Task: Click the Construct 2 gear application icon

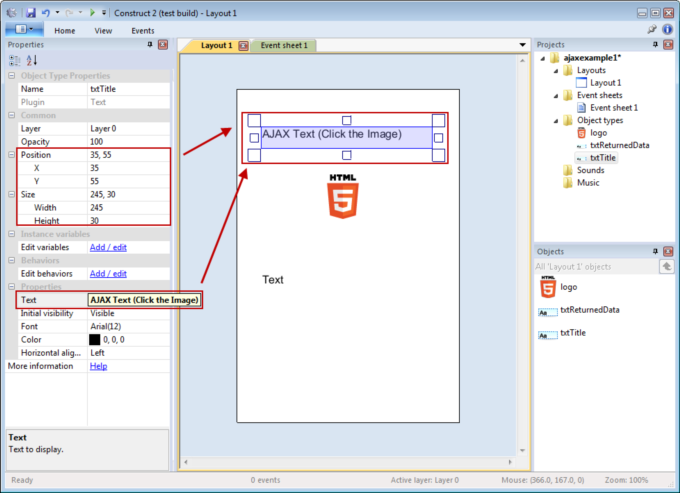Action: (11, 13)
